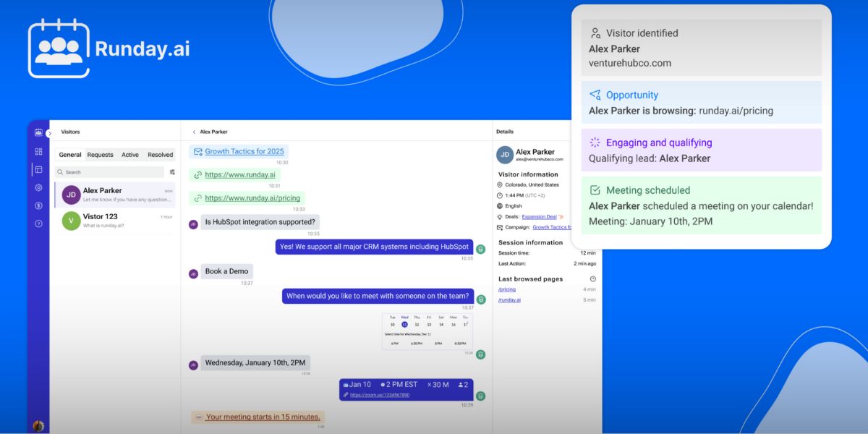Open the help question-mark icon in sidebar
The height and width of the screenshot is (434, 868).
pyautogui.click(x=38, y=224)
